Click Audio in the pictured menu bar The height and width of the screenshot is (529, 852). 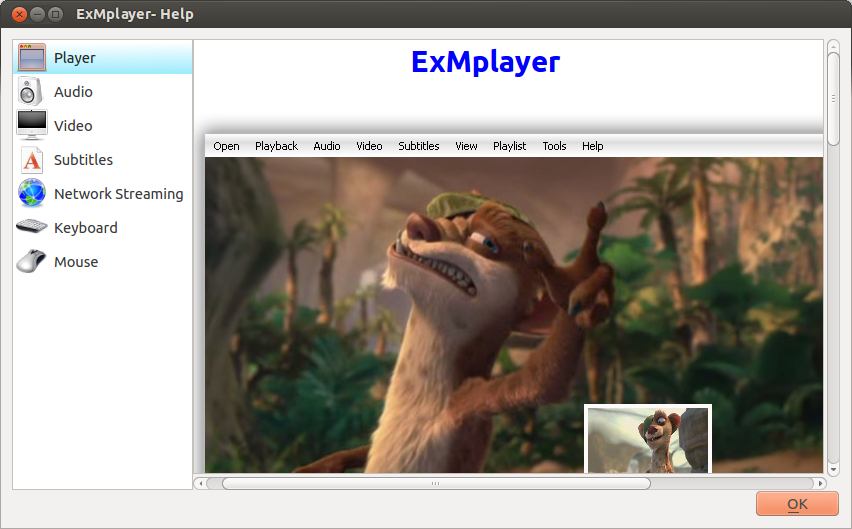pos(327,146)
